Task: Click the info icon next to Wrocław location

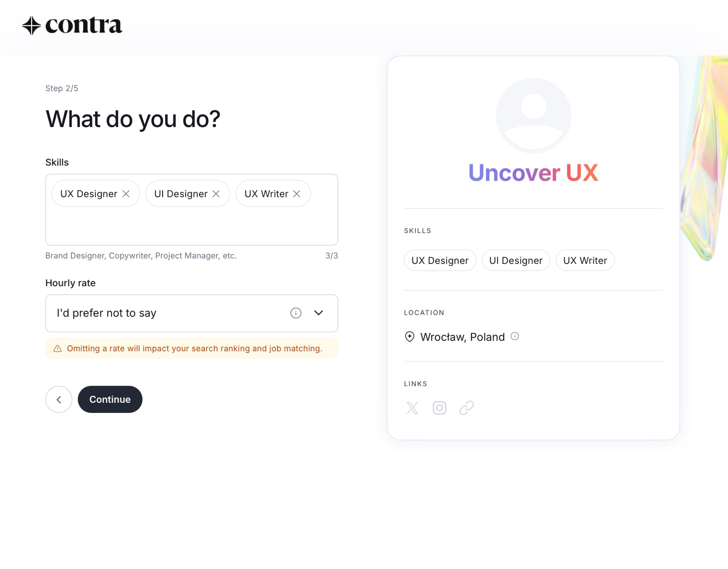Action: pos(514,336)
